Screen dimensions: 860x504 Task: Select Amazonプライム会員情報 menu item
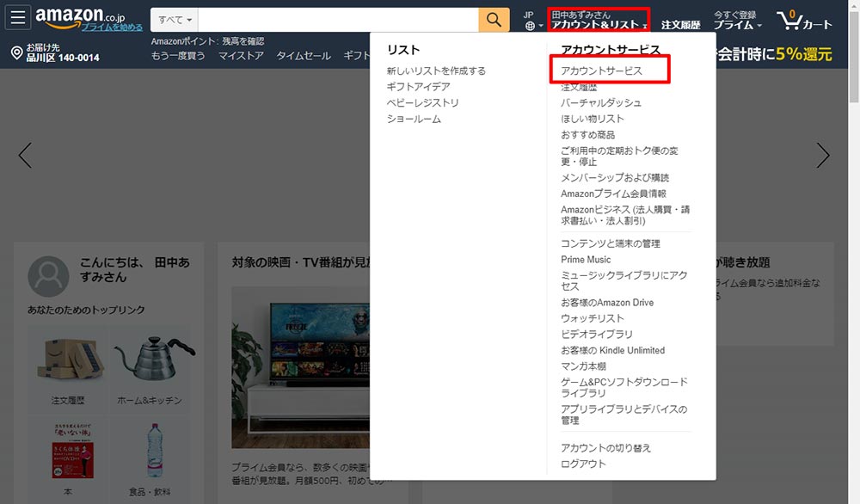tap(613, 194)
